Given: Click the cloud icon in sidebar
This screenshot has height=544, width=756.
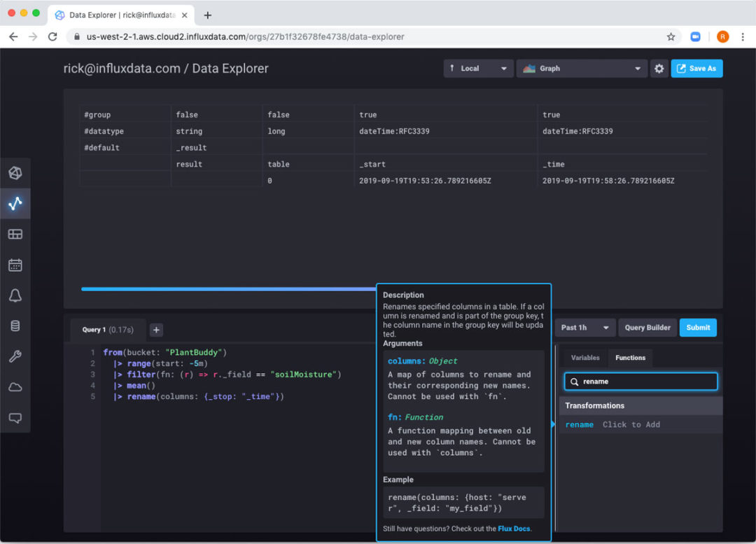Looking at the screenshot, I should click(x=15, y=387).
